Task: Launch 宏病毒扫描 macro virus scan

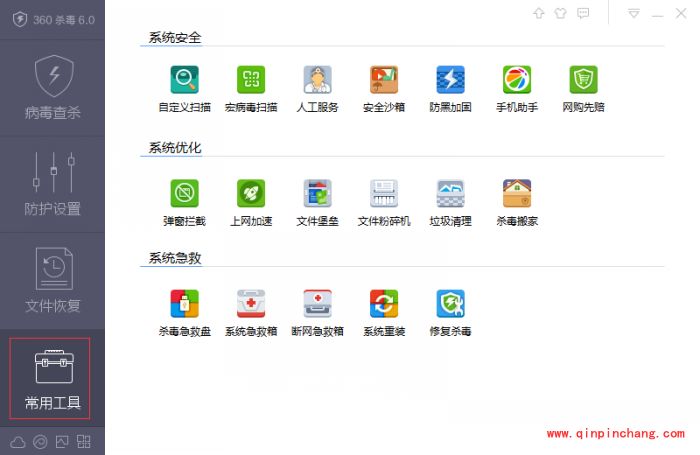Action: 251,88
